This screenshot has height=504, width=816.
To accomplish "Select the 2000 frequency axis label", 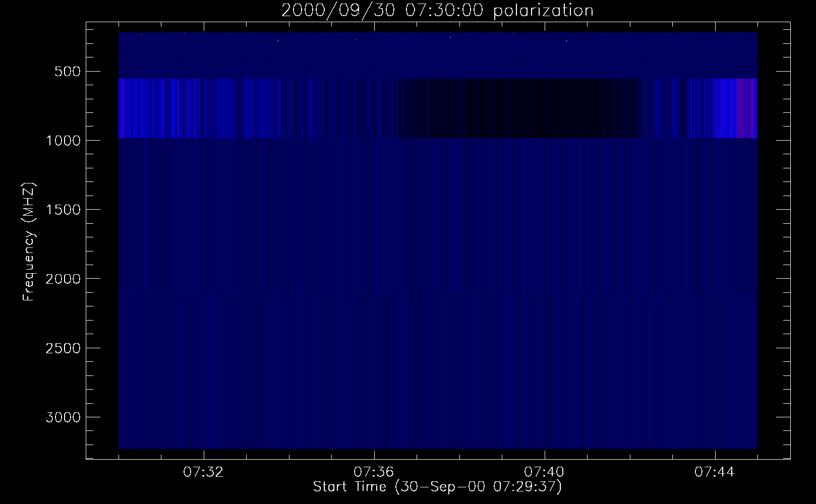I will click(x=63, y=279).
